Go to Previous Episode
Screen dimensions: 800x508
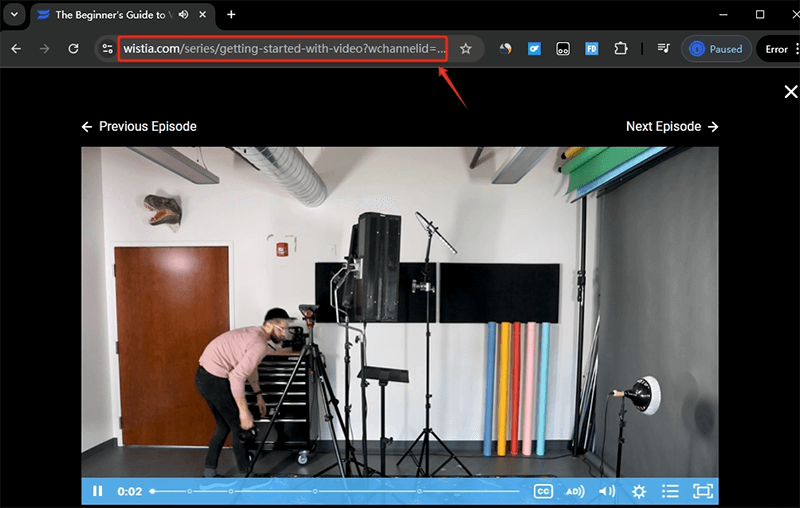pos(139,126)
